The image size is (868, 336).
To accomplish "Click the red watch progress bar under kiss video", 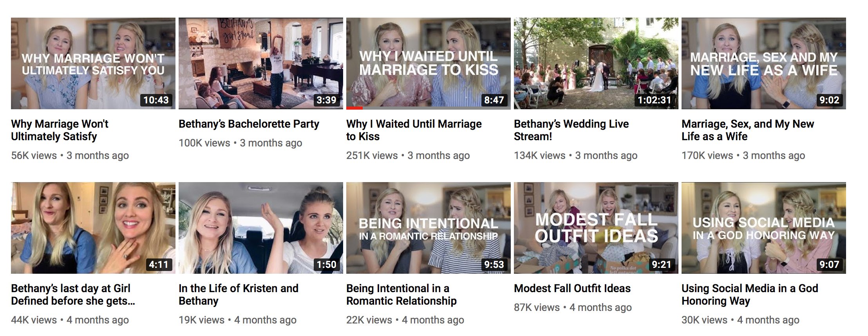I will click(354, 108).
